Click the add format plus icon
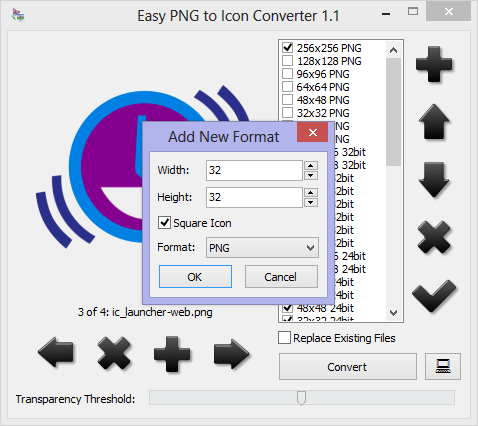The height and width of the screenshot is (426, 478). pos(434,64)
